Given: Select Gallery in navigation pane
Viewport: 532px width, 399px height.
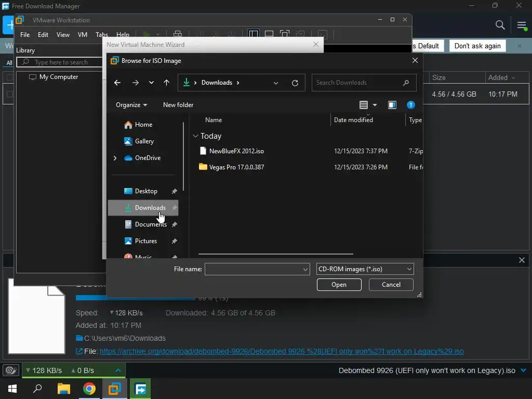Looking at the screenshot, I should pos(143,141).
